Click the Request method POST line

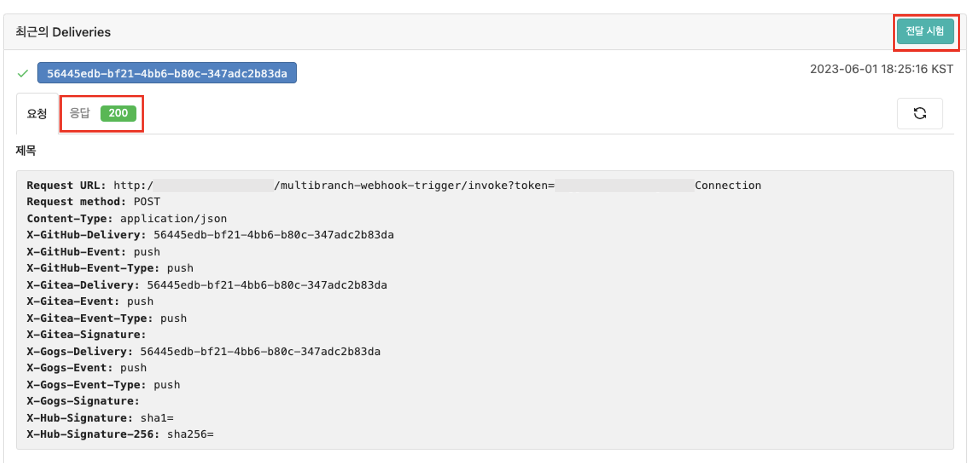click(94, 202)
